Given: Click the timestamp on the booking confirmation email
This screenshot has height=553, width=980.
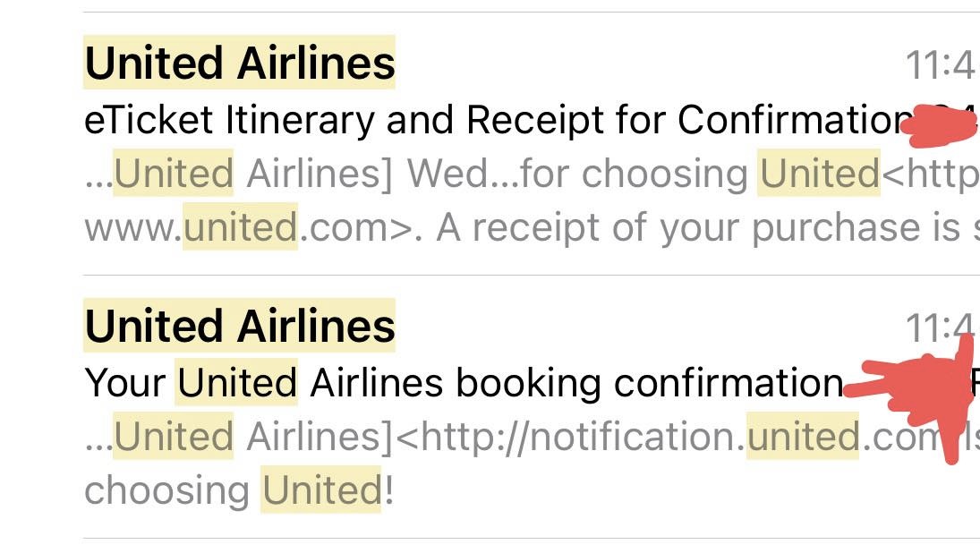Looking at the screenshot, I should point(940,328).
